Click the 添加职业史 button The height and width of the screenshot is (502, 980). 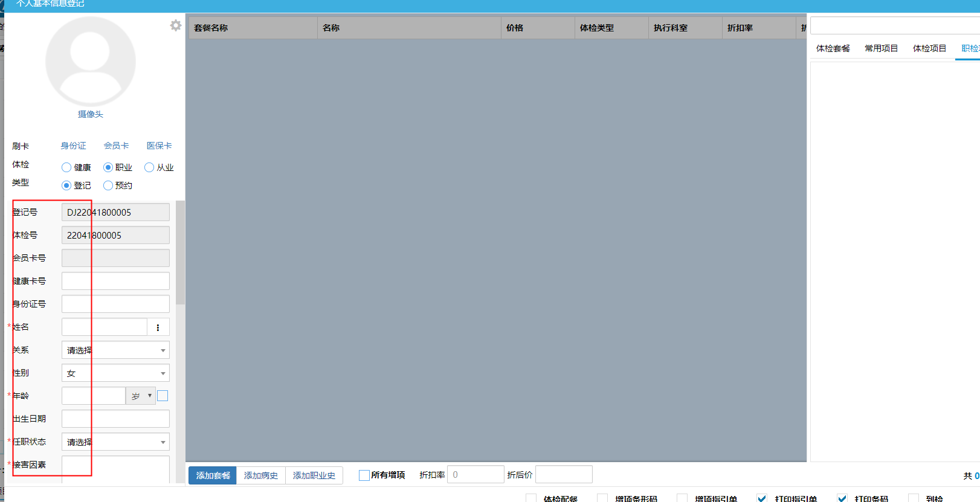(x=314, y=475)
